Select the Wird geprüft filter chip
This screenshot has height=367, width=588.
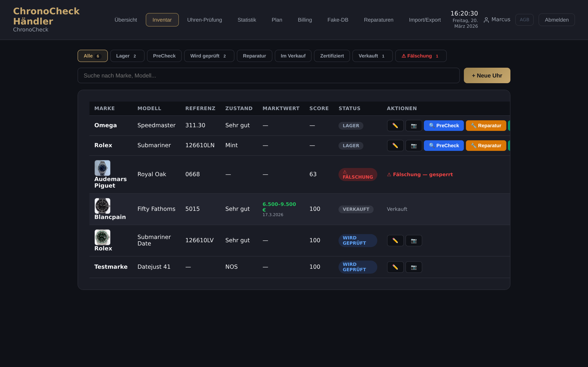click(209, 56)
